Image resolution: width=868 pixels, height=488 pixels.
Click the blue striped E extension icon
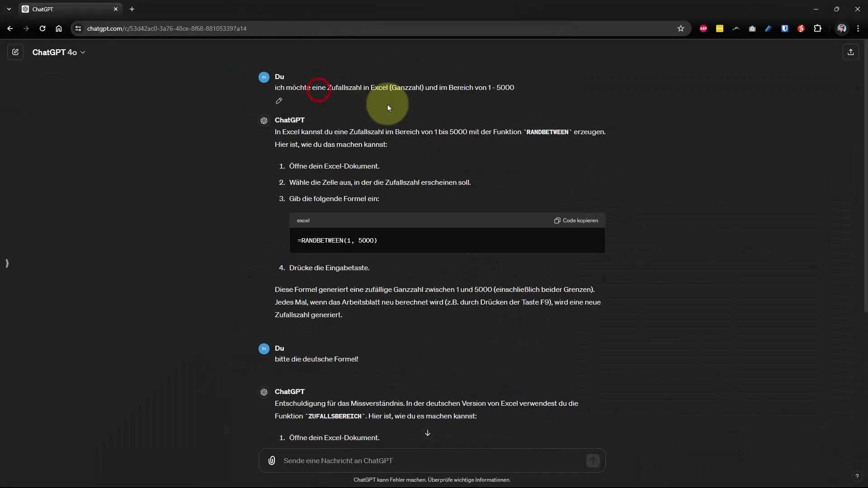pyautogui.click(x=769, y=28)
